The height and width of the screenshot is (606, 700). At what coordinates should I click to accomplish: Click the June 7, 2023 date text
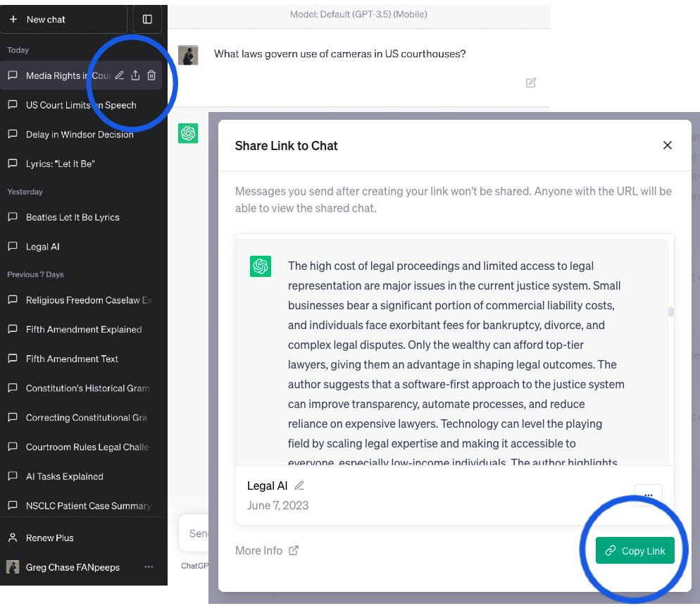pos(277,505)
